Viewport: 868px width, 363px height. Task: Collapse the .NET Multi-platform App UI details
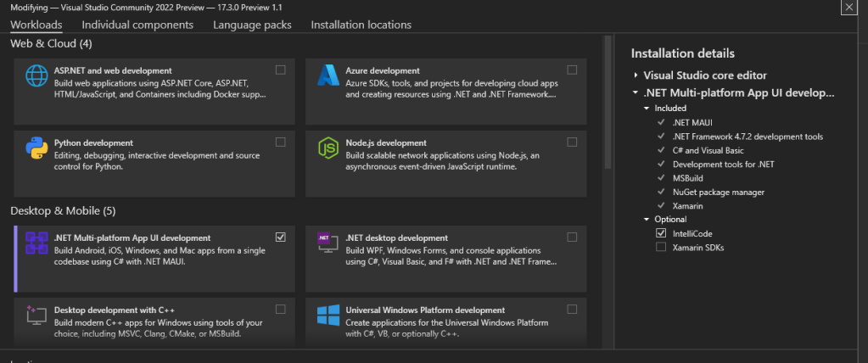(636, 92)
